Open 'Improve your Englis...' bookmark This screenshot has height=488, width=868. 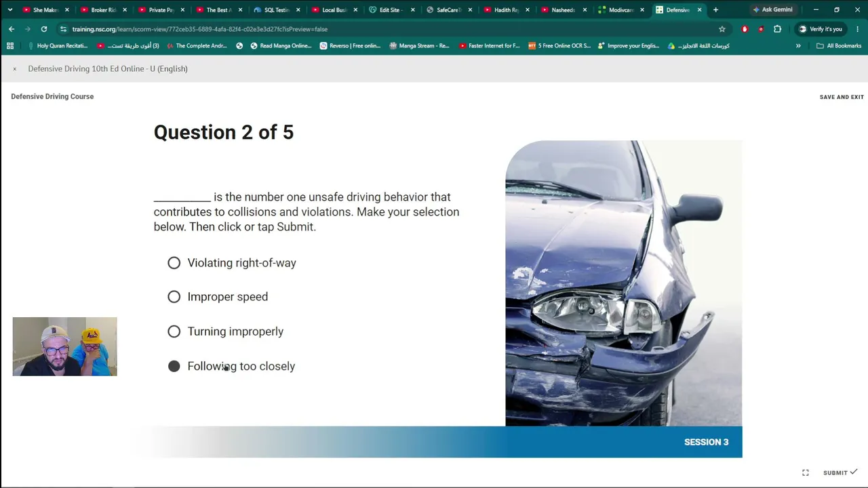(x=628, y=46)
